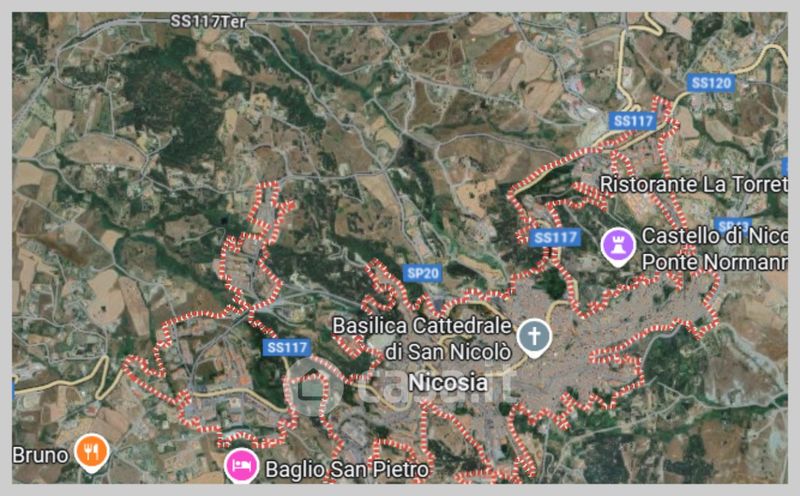800x496 pixels.
Task: Open the Ristorante La Torret place label
Action: tap(693, 184)
